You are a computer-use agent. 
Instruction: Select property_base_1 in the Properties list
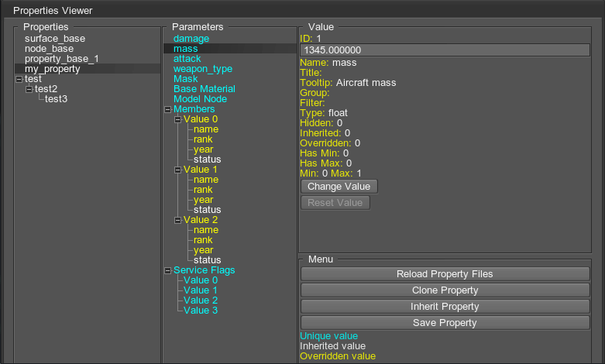(x=61, y=59)
